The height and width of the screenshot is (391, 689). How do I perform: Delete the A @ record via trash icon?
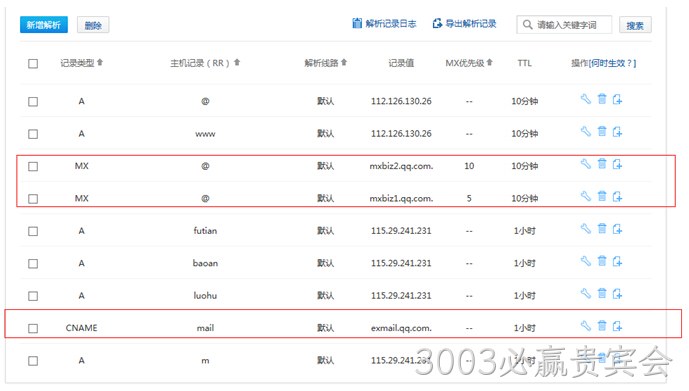pos(602,99)
